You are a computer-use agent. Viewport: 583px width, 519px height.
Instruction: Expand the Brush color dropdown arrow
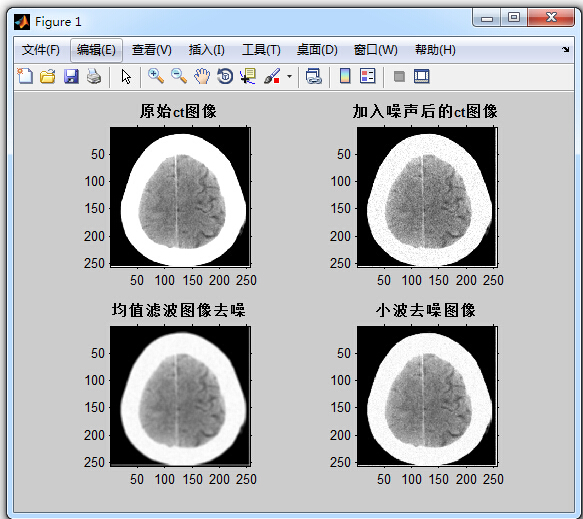pos(290,77)
